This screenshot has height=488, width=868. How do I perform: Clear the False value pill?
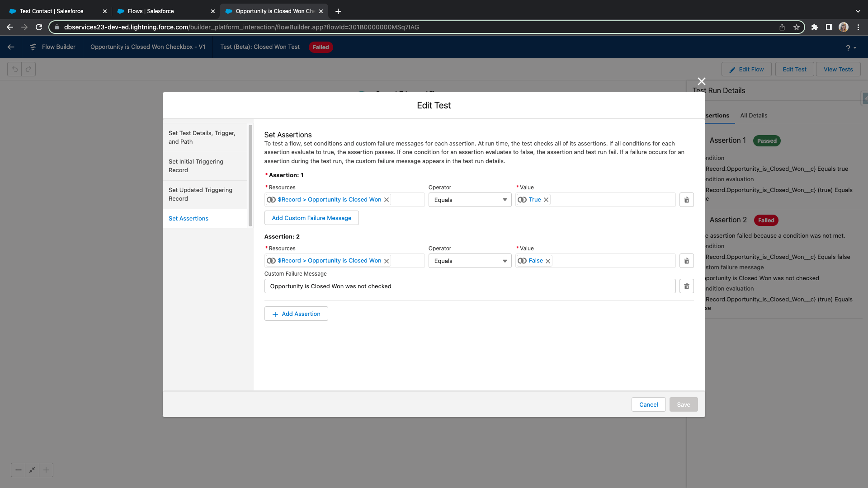[x=548, y=261]
